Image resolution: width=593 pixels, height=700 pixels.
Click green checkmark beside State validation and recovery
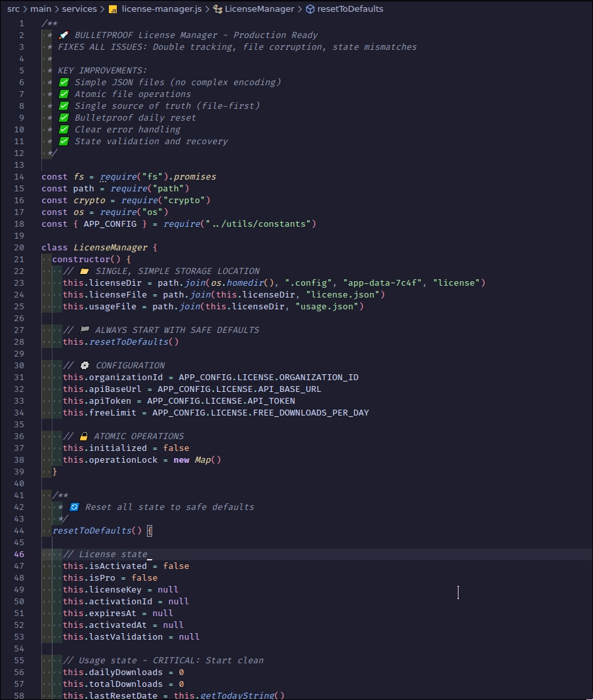pyautogui.click(x=64, y=141)
